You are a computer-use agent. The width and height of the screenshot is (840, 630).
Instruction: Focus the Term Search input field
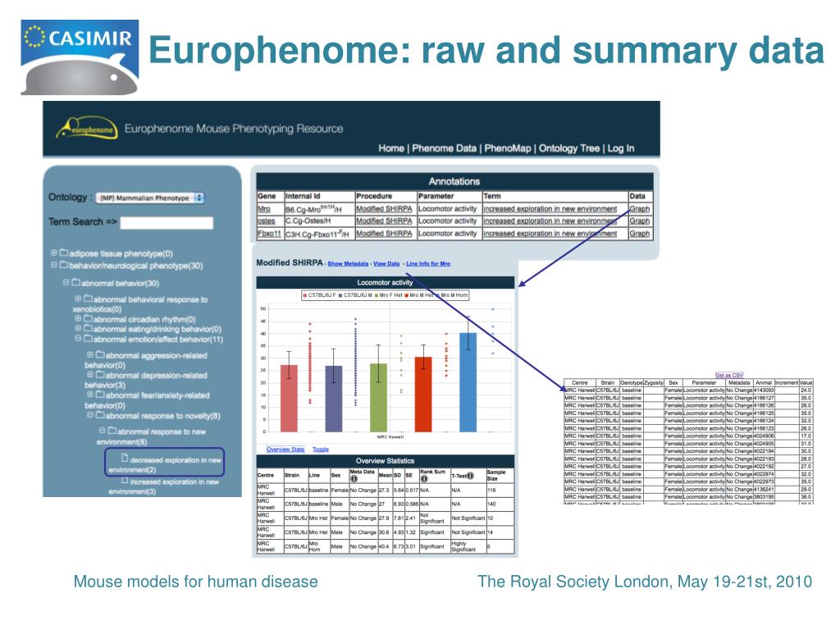click(167, 223)
